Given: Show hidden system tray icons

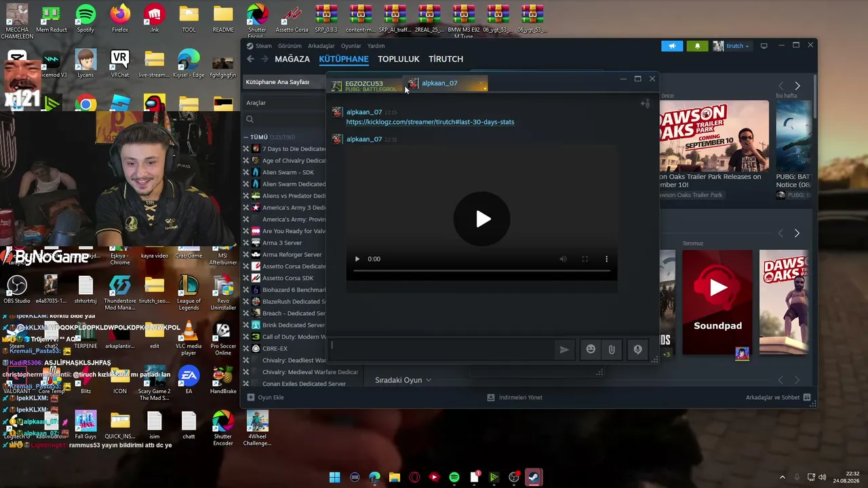Looking at the screenshot, I should [782, 477].
